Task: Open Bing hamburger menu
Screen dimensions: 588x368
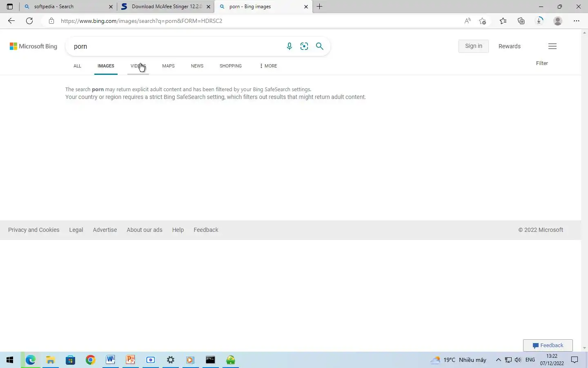Action: coord(552,46)
